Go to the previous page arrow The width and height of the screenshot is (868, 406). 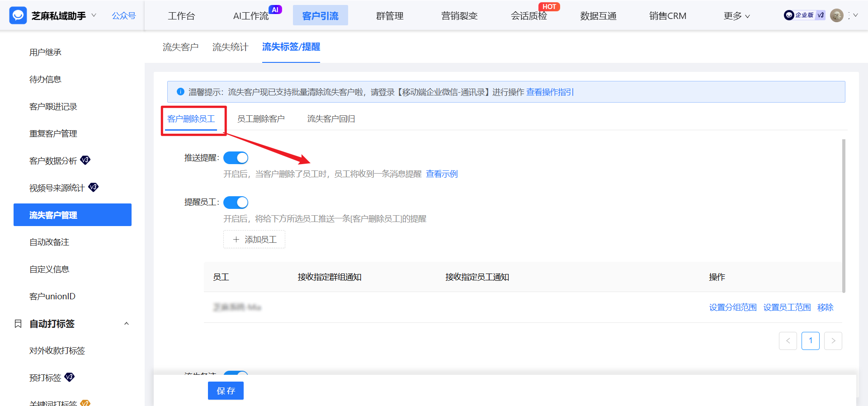[x=788, y=341]
